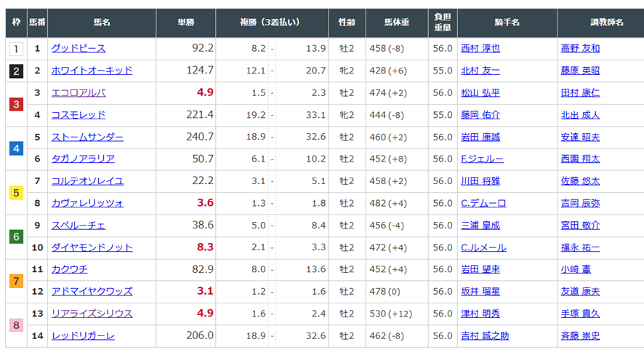This screenshot has width=644, height=350.
Task: Click the green frame number 6 badge
Action: [16, 237]
